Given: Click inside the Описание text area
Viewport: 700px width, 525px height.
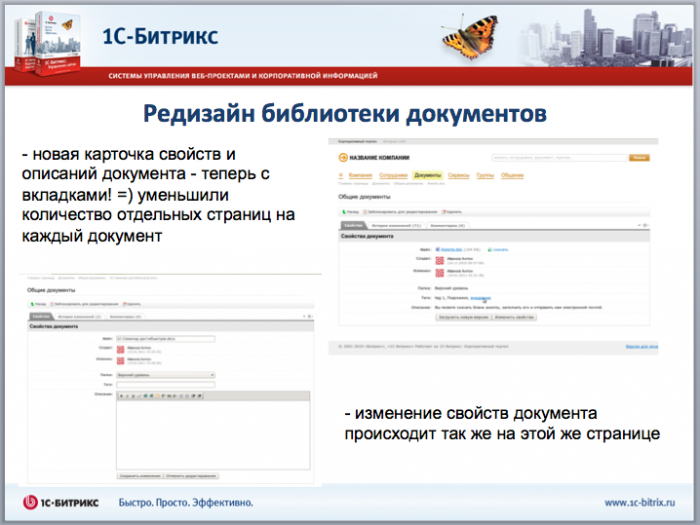Looking at the screenshot, I should click(213, 435).
